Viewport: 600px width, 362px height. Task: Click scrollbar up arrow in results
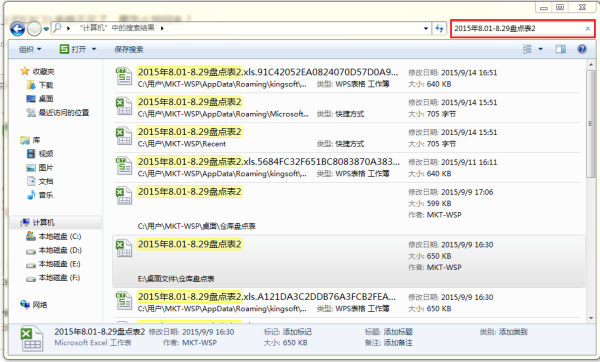pyautogui.click(x=591, y=65)
